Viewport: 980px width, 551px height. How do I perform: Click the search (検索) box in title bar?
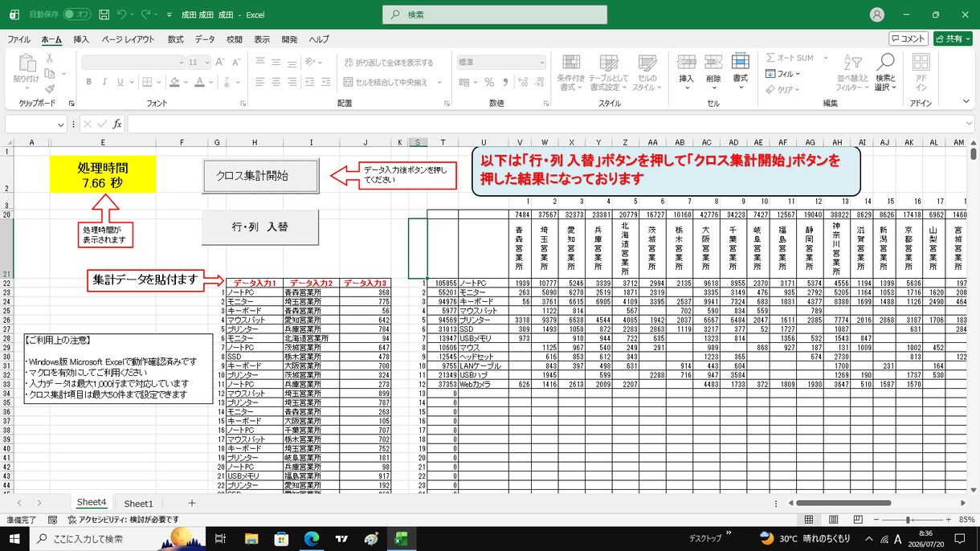pyautogui.click(x=496, y=14)
